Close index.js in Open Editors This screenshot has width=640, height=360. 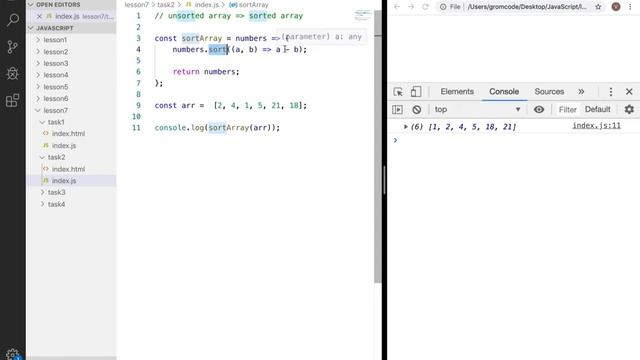39,16
